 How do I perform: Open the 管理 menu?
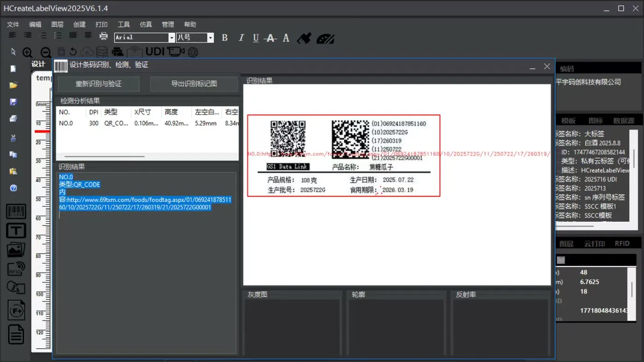tap(167, 24)
